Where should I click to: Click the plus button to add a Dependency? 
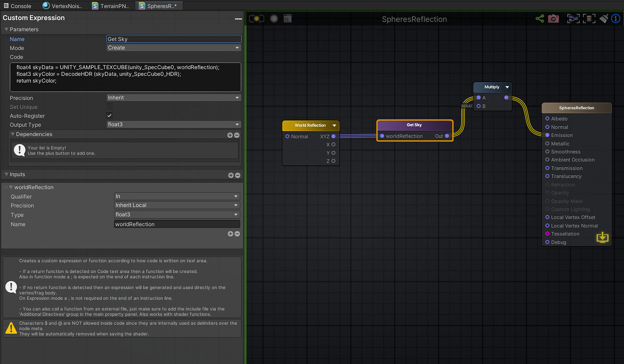click(x=230, y=135)
